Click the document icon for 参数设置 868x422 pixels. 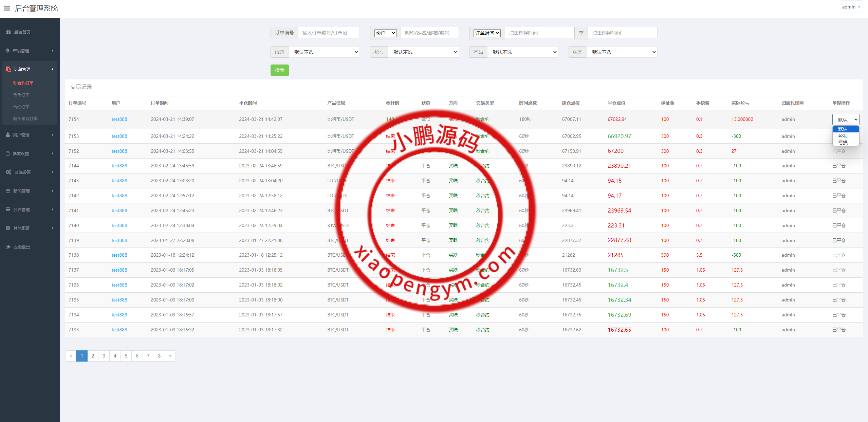[x=8, y=153]
